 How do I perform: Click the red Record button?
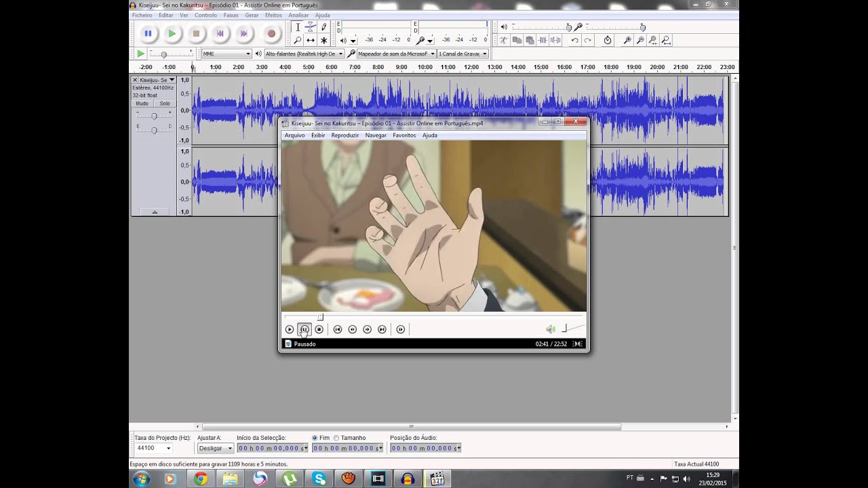click(x=271, y=33)
